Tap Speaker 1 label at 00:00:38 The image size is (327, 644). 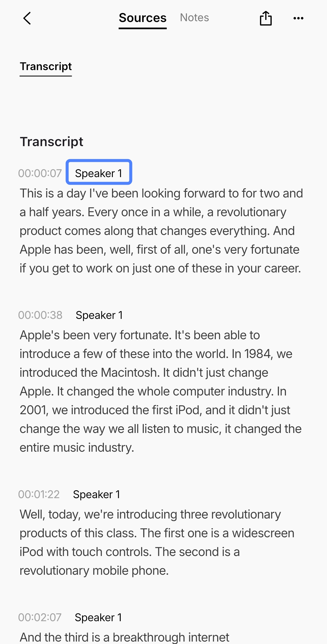pos(99,315)
